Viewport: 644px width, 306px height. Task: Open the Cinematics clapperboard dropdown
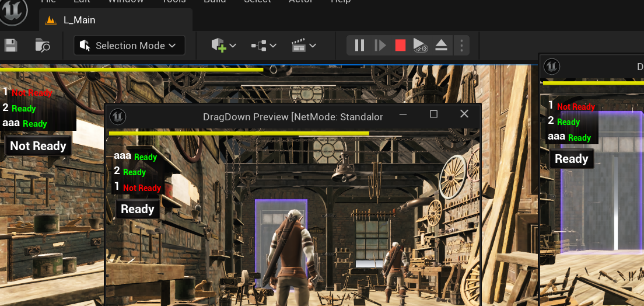coord(303,45)
